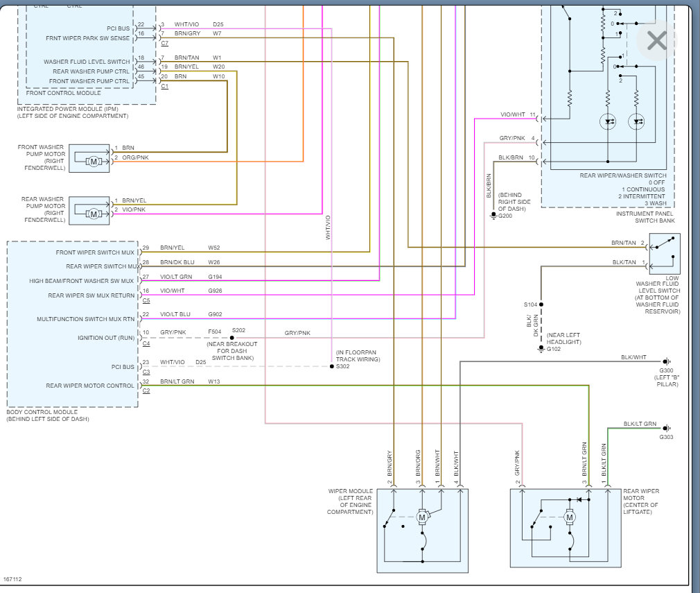Click the 'REAR WIPER MOTOR CONTROL' label
700x593 pixels.
[x=90, y=386]
